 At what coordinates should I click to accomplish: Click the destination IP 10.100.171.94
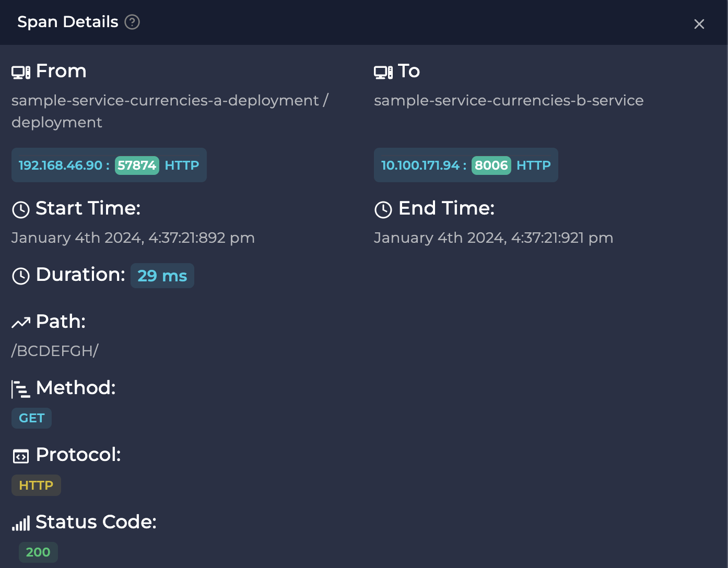[420, 165]
